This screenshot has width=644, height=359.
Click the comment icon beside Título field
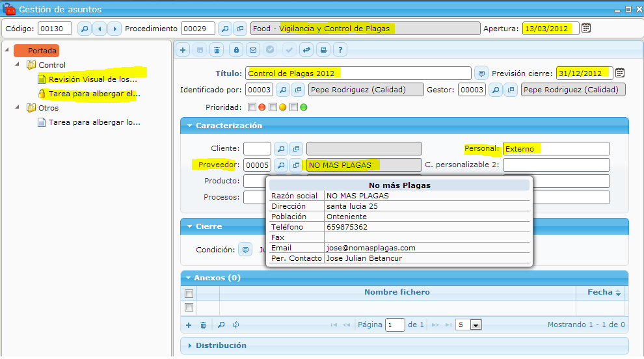click(481, 73)
